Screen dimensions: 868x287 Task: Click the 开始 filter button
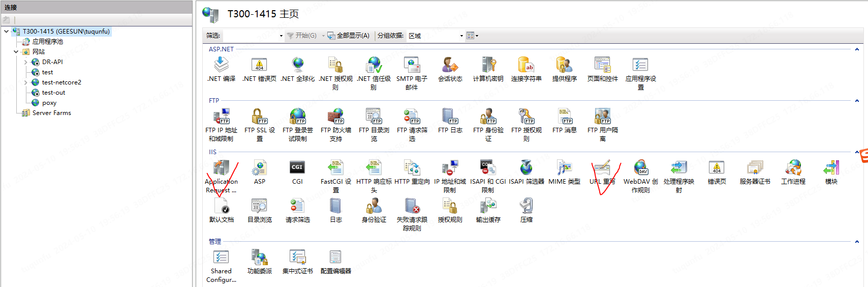tap(302, 36)
